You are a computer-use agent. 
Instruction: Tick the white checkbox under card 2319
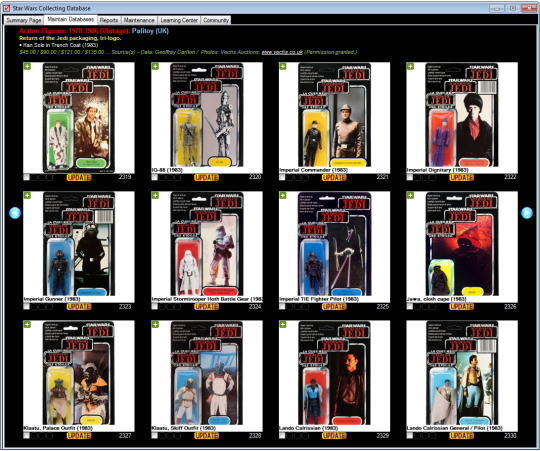pos(27,177)
